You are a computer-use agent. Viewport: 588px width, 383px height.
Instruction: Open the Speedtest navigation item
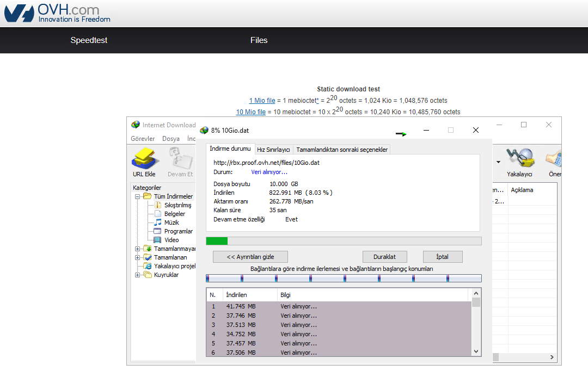(x=89, y=40)
